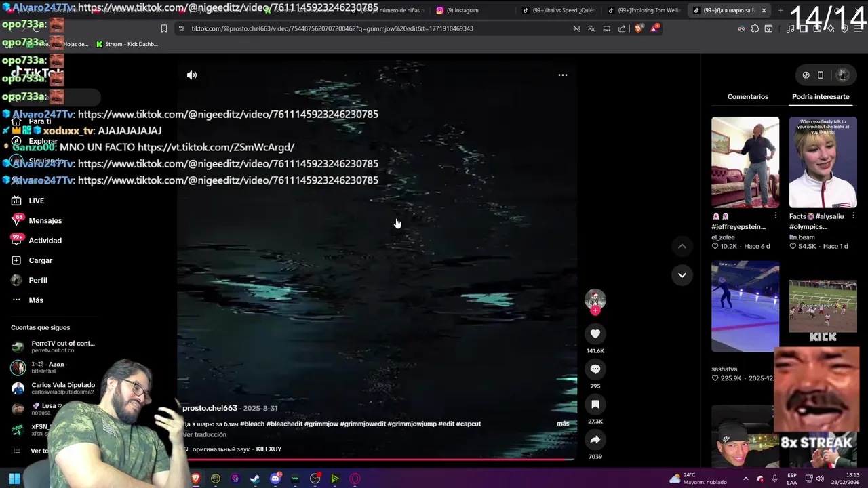Click the prosto.chel663 username link
The width and height of the screenshot is (868, 488).
210,408
